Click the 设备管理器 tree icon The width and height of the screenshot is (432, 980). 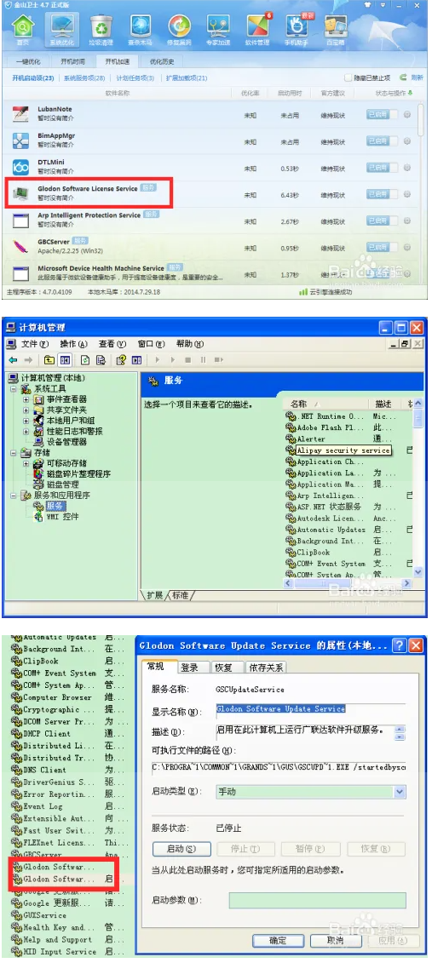(x=40, y=442)
